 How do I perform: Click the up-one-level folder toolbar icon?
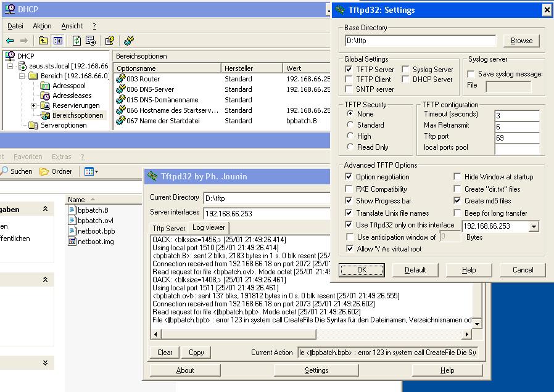[x=43, y=41]
